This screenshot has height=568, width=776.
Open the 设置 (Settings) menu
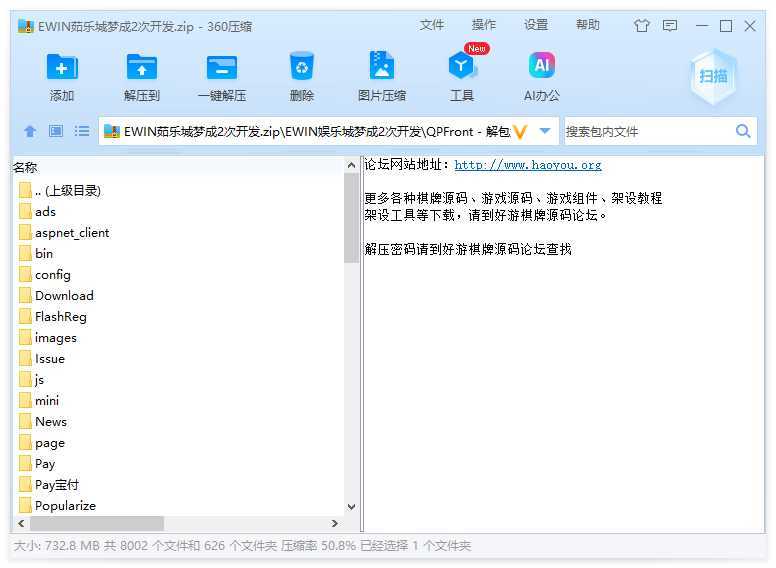click(x=536, y=25)
